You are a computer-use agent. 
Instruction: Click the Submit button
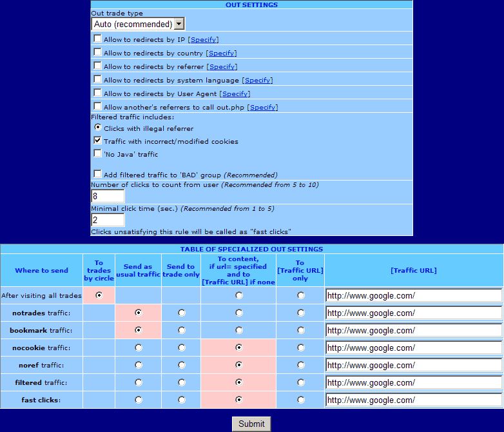pyautogui.click(x=251, y=424)
